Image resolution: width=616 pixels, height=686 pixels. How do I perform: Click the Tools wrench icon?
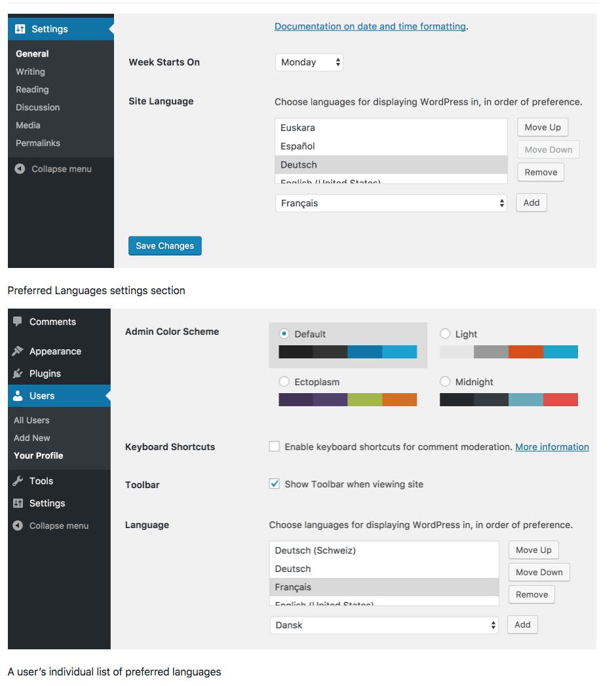pos(18,481)
